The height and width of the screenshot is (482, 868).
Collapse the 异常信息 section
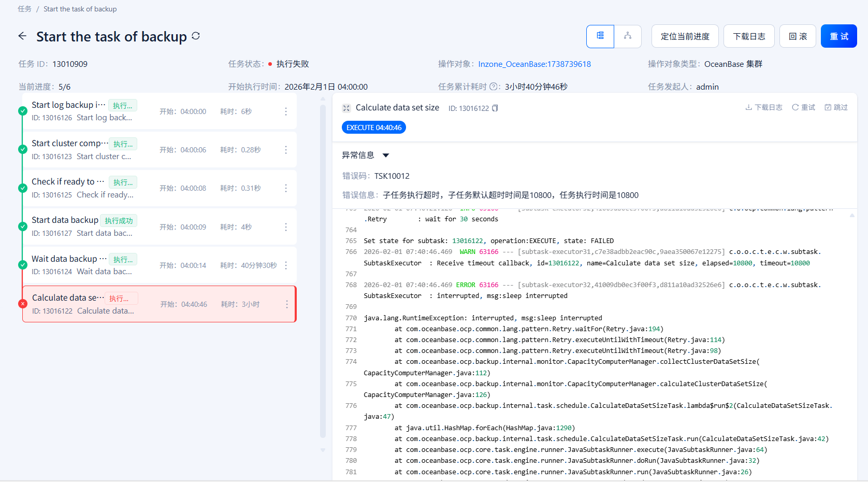click(385, 155)
